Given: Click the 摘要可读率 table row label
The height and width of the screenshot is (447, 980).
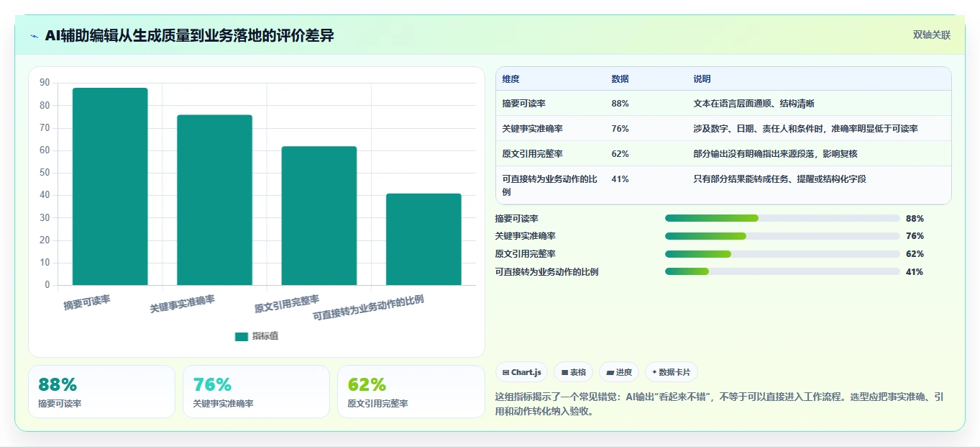Looking at the screenshot, I should [x=524, y=104].
